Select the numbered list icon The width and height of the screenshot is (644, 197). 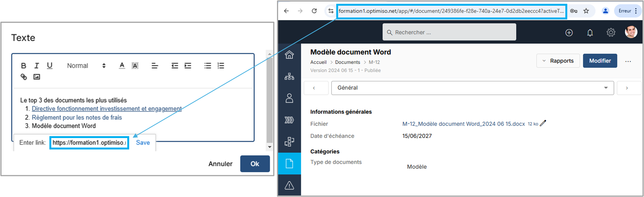coord(221,66)
